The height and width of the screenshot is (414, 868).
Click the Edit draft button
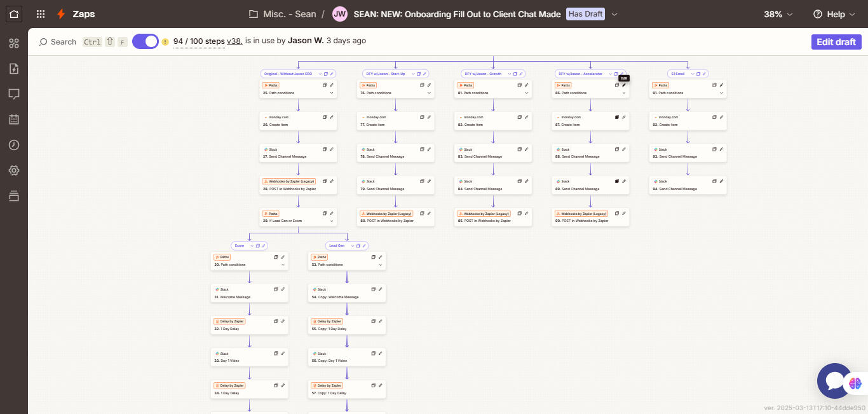[836, 42]
